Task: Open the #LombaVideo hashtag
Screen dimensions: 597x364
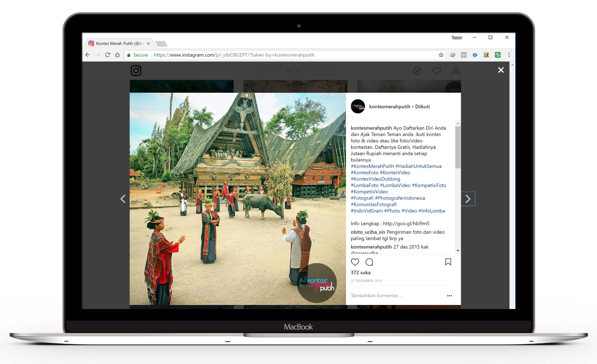Action: (395, 185)
